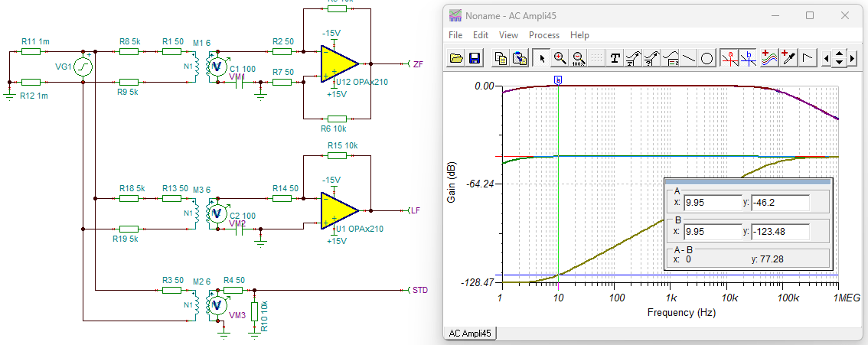The width and height of the screenshot is (868, 345).
Task: Add more curves with the plus-curves icon
Action: coord(769,58)
